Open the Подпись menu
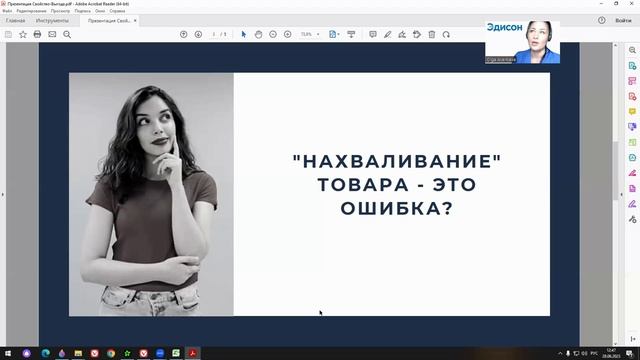The width and height of the screenshot is (640, 360). pos(83,11)
